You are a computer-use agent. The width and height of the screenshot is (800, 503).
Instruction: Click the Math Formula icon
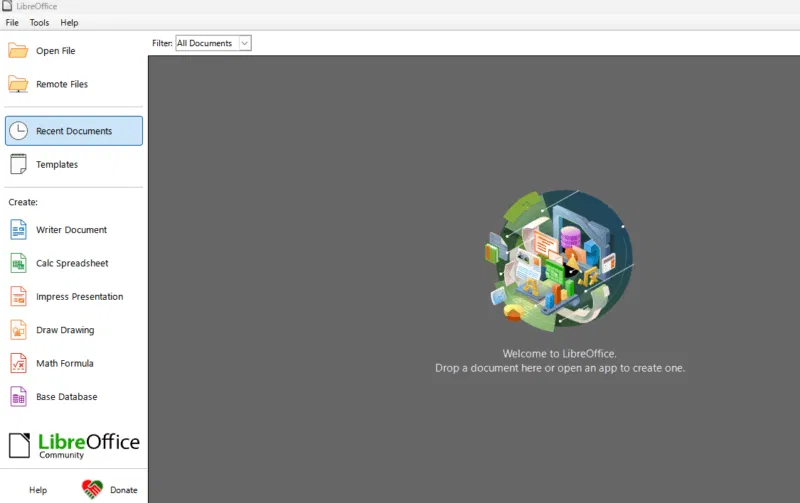(19, 363)
